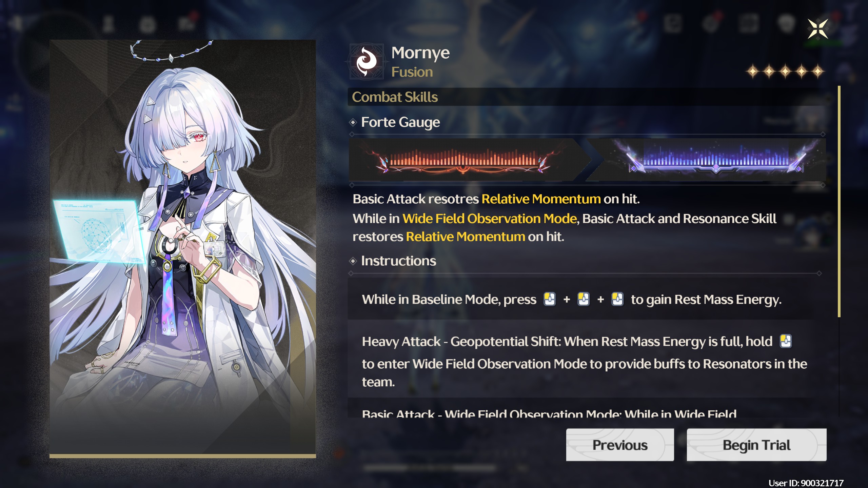
Task: Select the Combat Skills section header
Action: tap(395, 97)
